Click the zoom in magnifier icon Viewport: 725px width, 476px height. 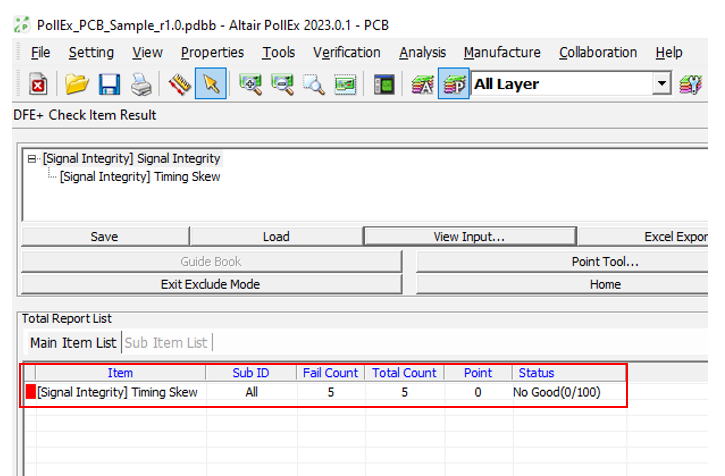(251, 85)
